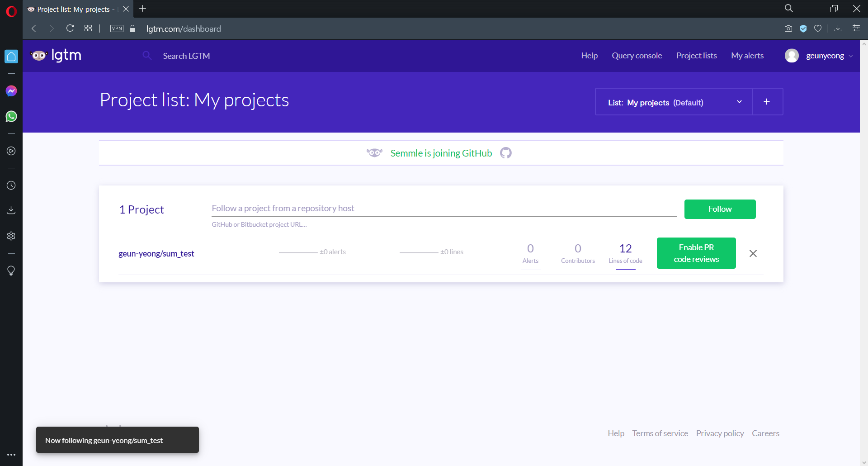This screenshot has width=868, height=466.
Task: Select the Contributors count column
Action: point(578,253)
